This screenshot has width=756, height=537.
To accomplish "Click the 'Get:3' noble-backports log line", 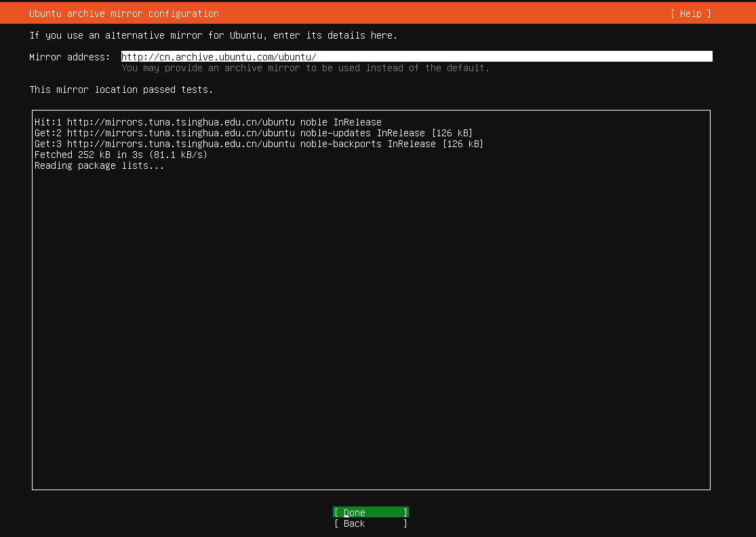I will click(x=259, y=144).
